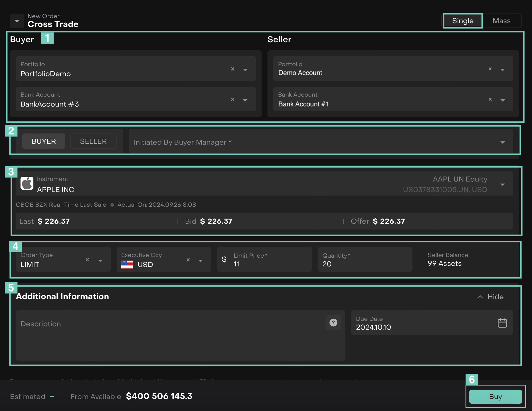
Task: Clear the Seller Portfolio selection
Action: (x=490, y=69)
